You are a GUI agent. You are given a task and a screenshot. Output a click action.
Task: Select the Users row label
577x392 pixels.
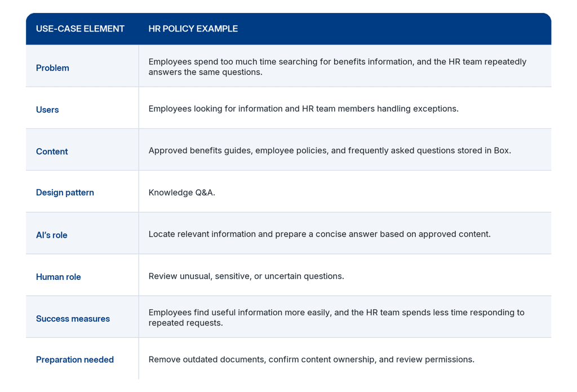tap(47, 110)
